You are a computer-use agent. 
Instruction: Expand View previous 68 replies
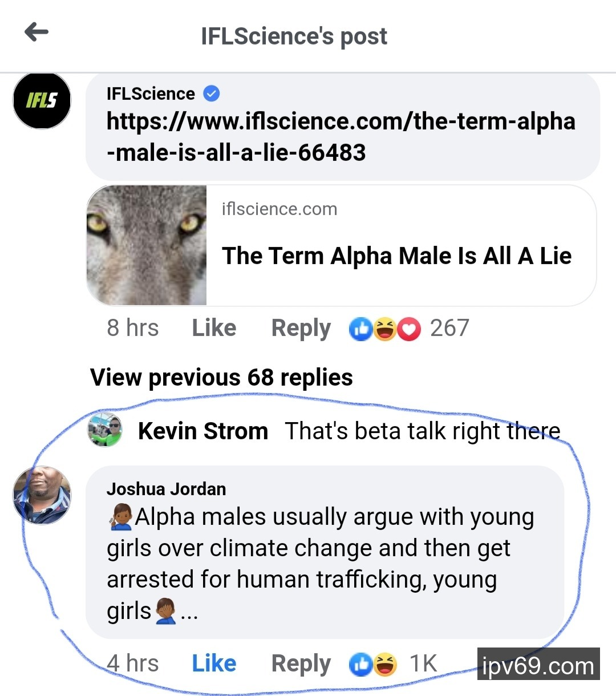[x=221, y=378]
